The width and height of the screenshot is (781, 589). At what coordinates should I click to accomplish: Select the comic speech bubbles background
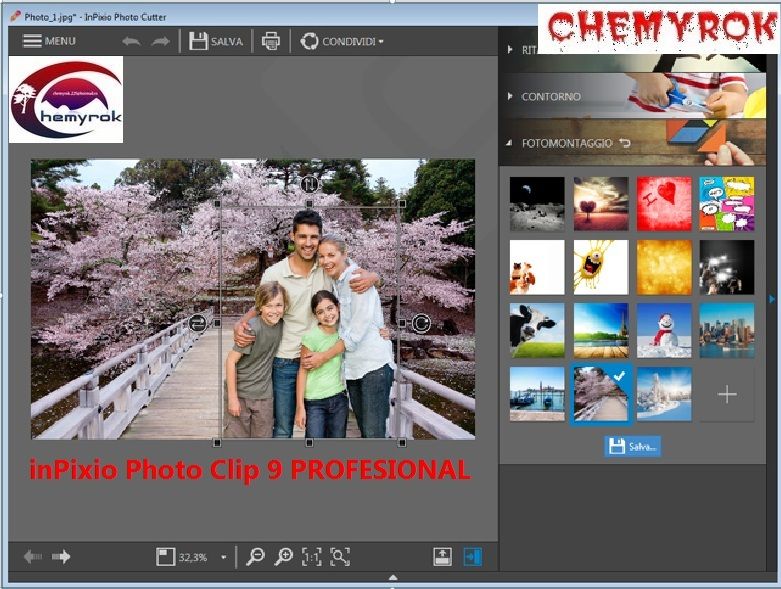[x=727, y=204]
